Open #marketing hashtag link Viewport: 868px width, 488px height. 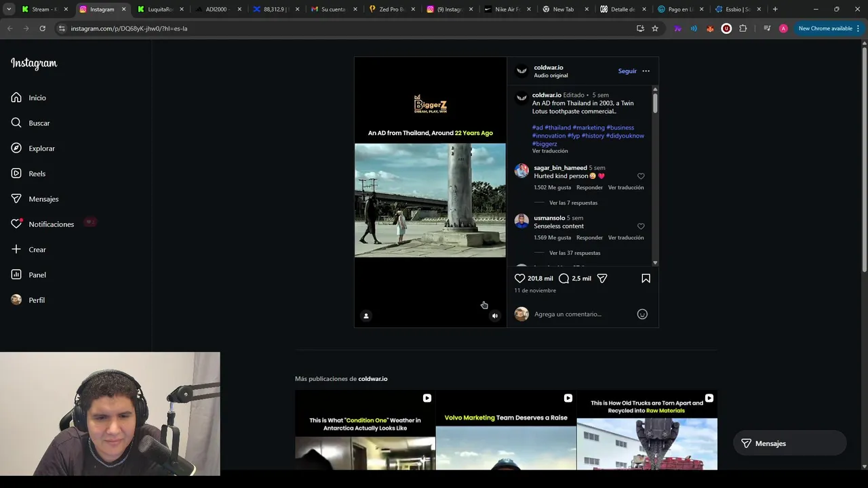coord(589,127)
